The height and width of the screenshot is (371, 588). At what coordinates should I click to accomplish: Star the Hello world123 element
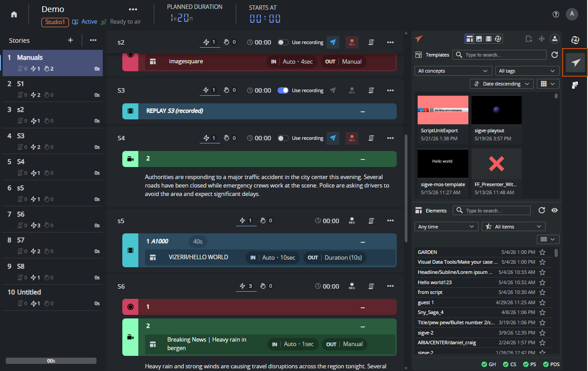point(542,282)
